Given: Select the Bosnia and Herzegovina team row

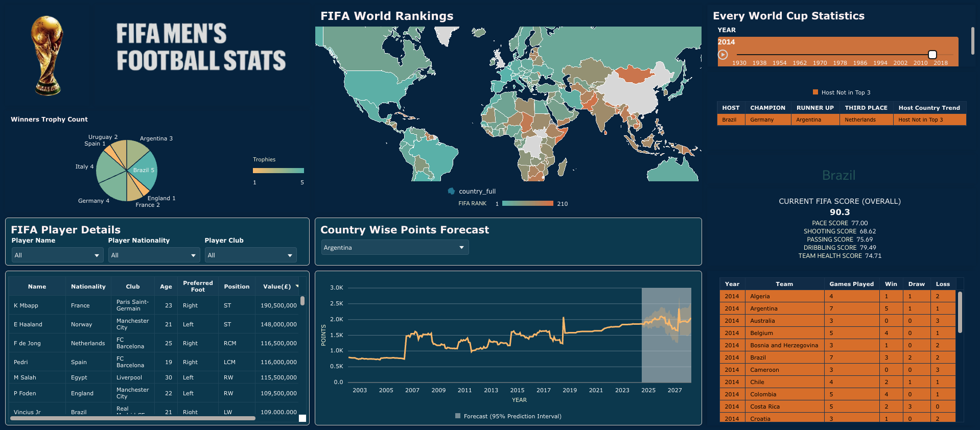Looking at the screenshot, I should pyautogui.click(x=837, y=345).
